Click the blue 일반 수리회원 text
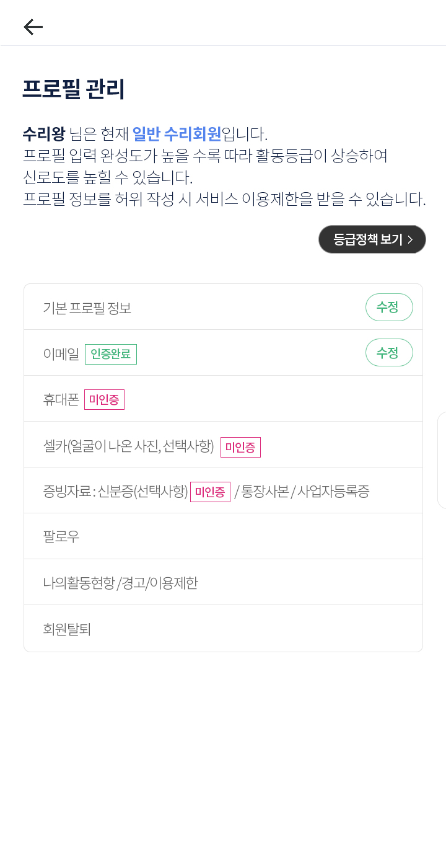Image resolution: width=446 pixels, height=868 pixels. click(x=177, y=134)
